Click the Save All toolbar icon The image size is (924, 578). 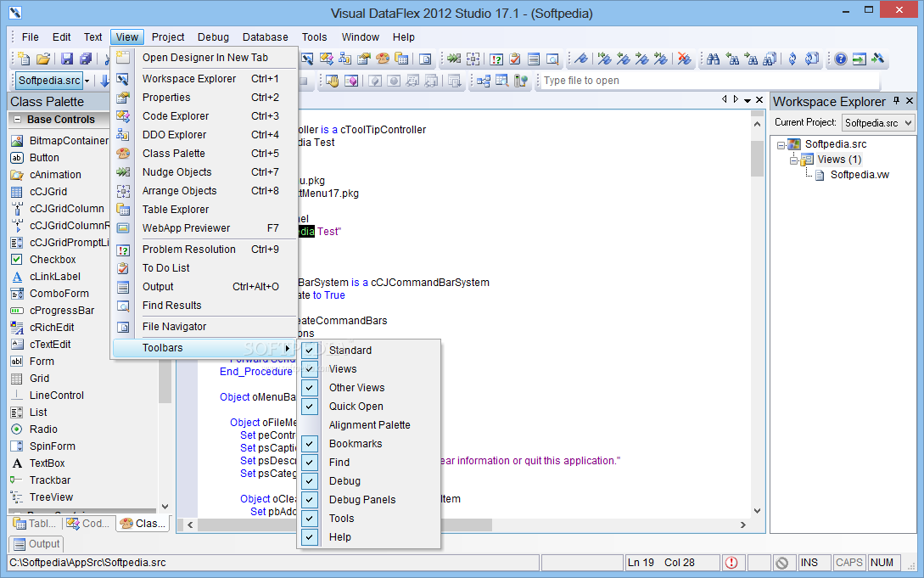86,59
